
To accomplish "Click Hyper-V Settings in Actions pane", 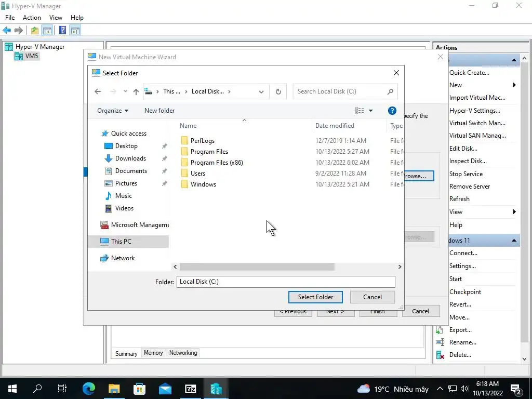I will tap(475, 111).
